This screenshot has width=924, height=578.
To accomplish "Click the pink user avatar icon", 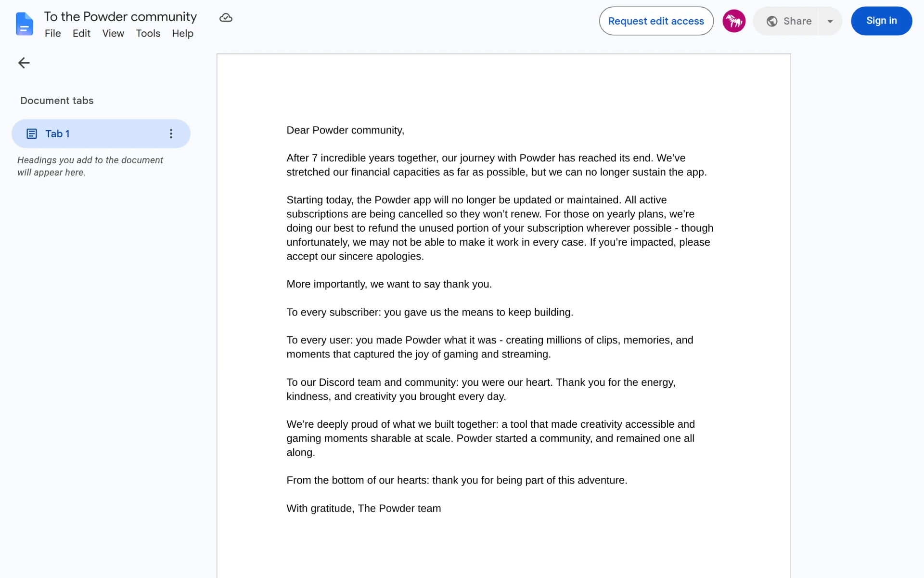I will [734, 21].
